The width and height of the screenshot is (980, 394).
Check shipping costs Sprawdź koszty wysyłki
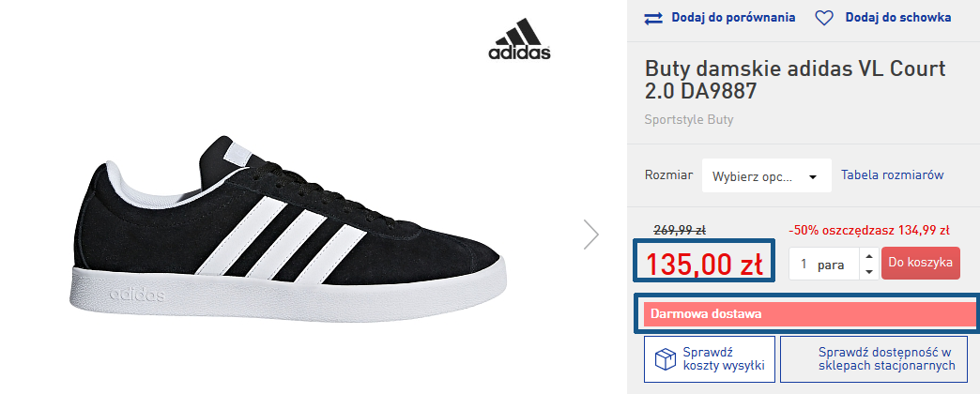[710, 359]
